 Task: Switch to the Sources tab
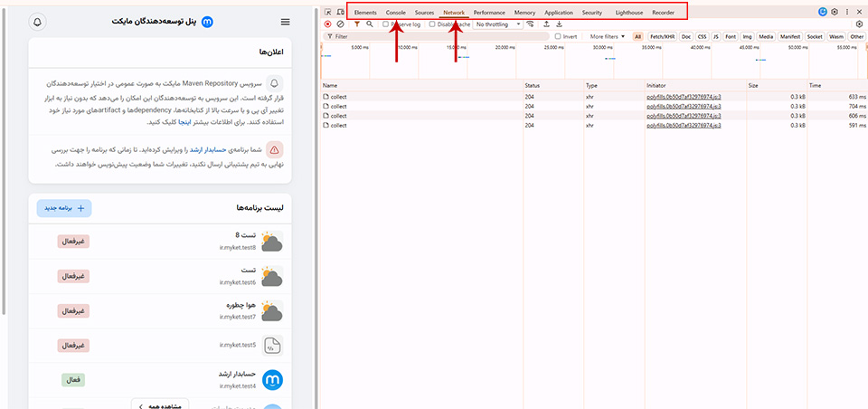point(425,12)
